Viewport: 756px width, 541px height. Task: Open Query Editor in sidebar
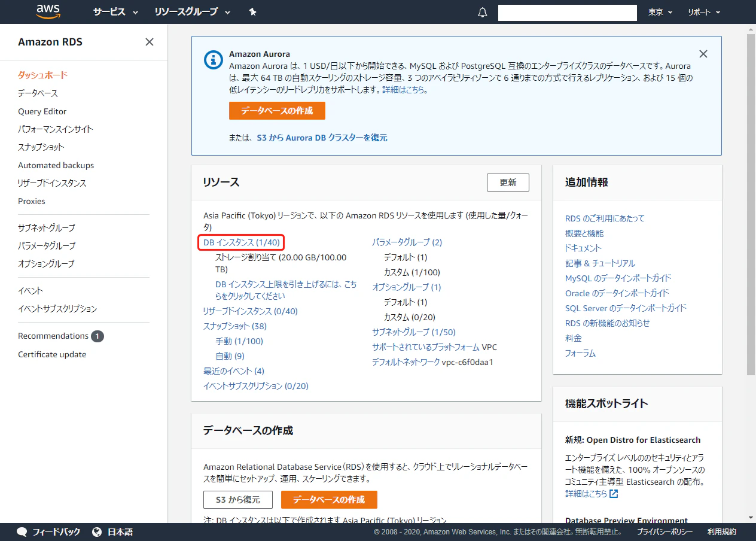coord(42,111)
